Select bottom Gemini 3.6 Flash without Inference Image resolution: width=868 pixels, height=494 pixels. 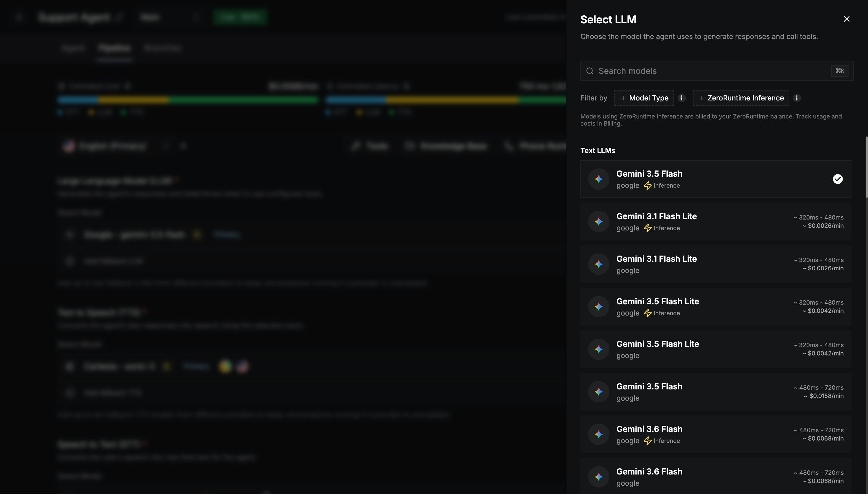[715, 476]
